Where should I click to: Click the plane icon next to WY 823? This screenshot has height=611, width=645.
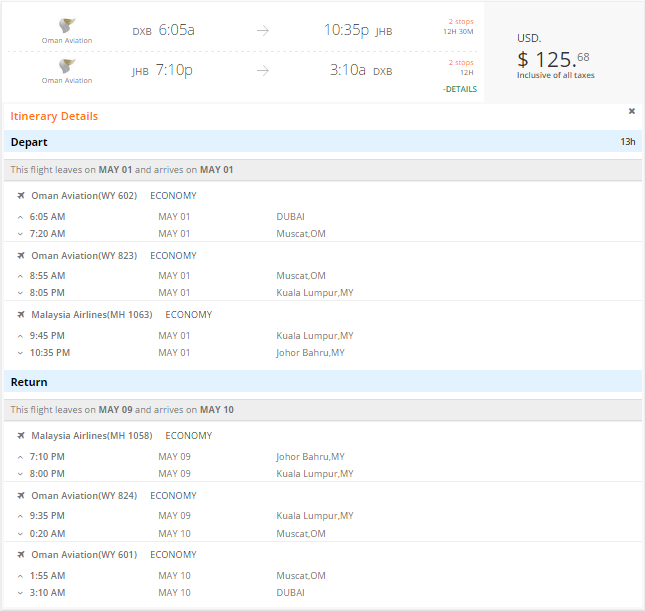pyautogui.click(x=21, y=256)
